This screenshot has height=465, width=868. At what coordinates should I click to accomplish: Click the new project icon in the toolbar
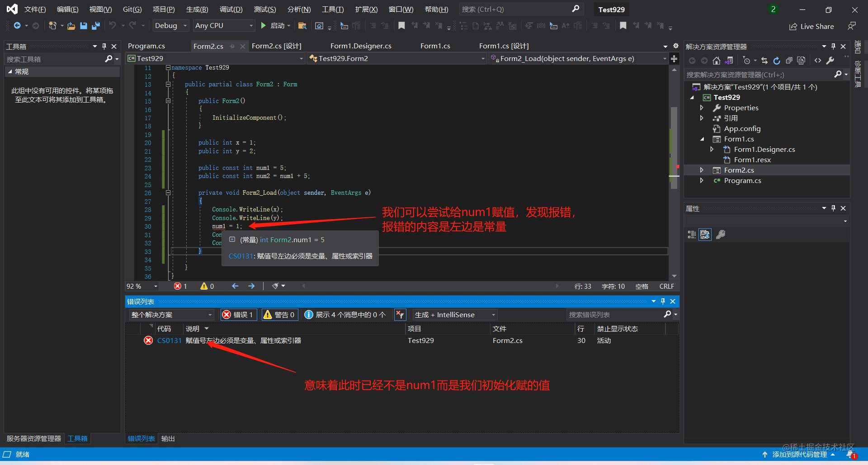click(x=52, y=26)
